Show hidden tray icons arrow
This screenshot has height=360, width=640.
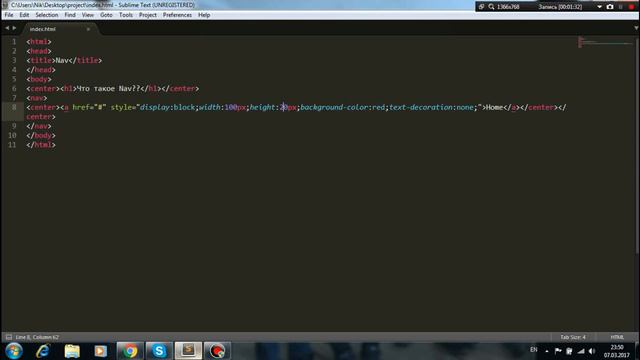tap(547, 351)
